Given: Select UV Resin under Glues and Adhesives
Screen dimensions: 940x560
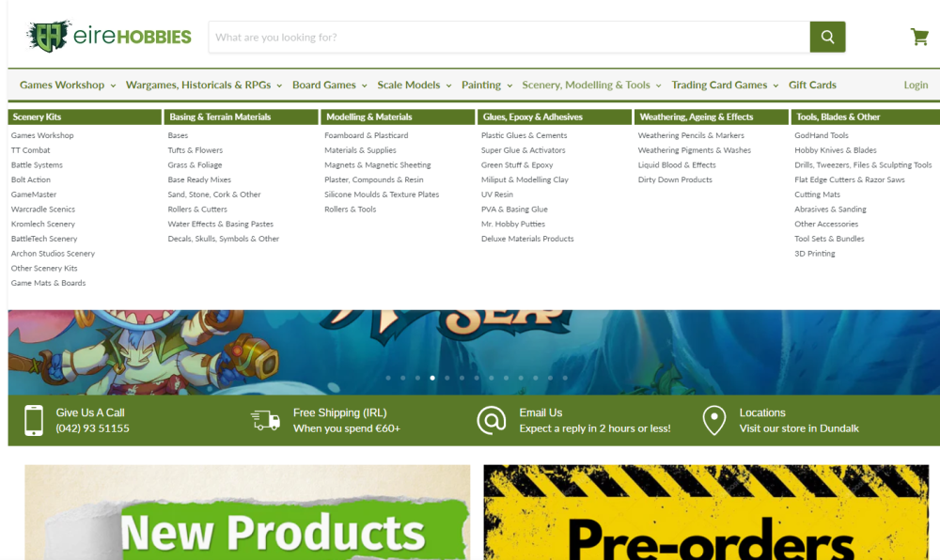Looking at the screenshot, I should (x=498, y=194).
